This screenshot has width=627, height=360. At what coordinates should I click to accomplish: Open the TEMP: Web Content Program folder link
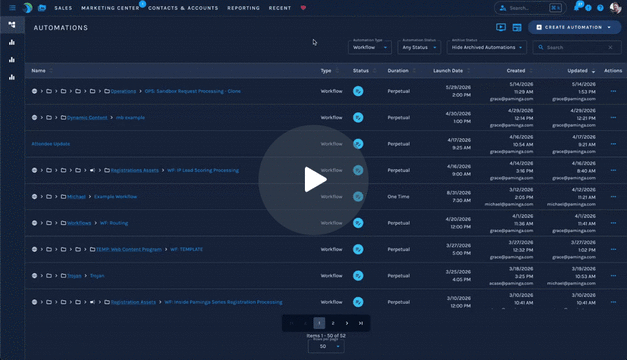point(129,250)
